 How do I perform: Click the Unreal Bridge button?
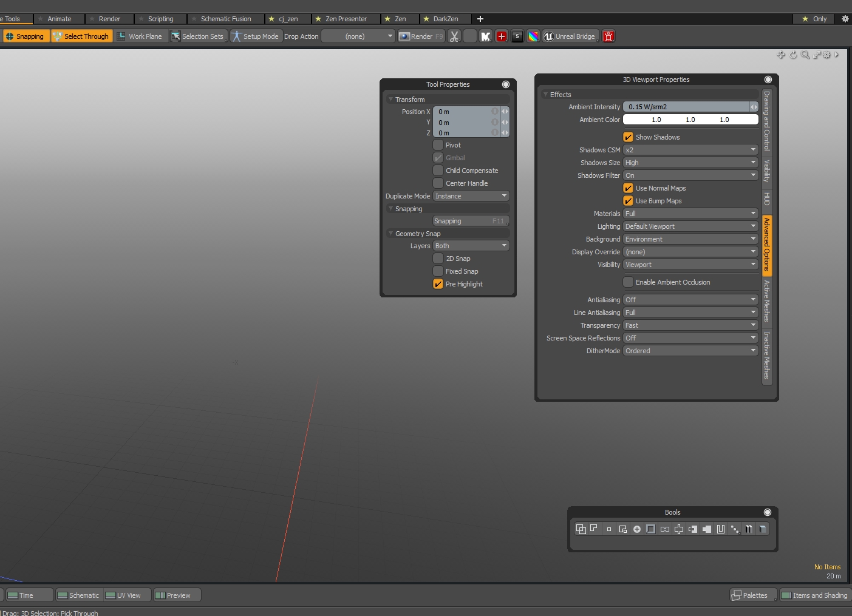(x=570, y=36)
